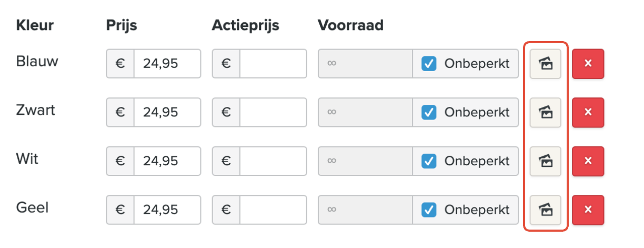
Task: Disable Onbeperkt stock for Wit
Action: pos(429,161)
